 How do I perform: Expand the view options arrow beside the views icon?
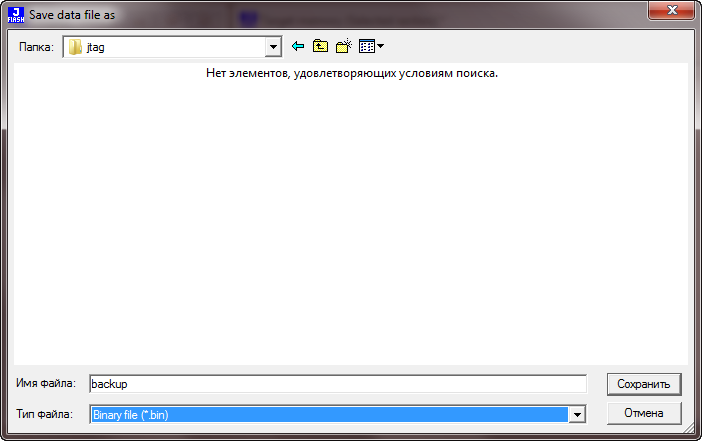point(381,47)
